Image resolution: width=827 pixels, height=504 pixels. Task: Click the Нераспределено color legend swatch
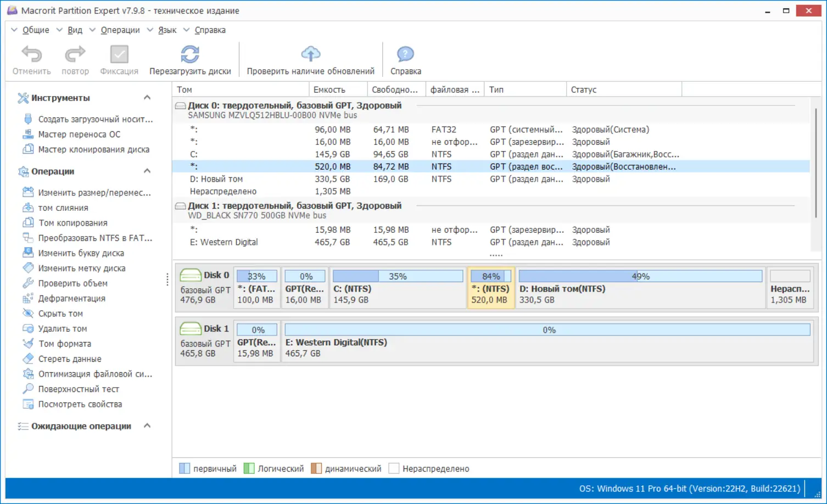click(394, 468)
